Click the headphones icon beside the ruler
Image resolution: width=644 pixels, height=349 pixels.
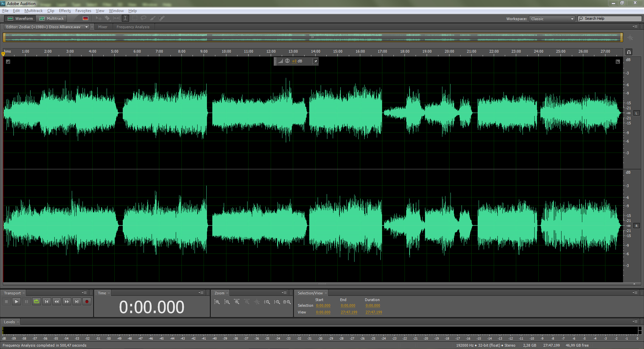[x=629, y=52]
